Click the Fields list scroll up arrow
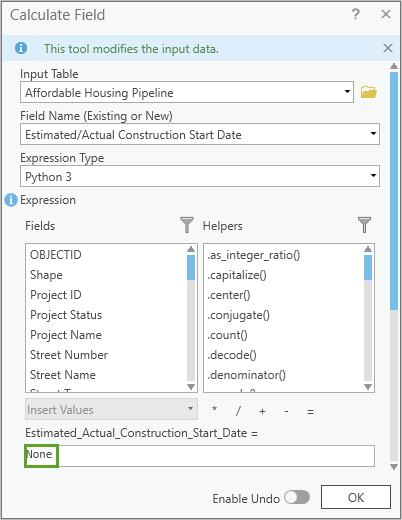The image size is (402, 520). pyautogui.click(x=191, y=249)
